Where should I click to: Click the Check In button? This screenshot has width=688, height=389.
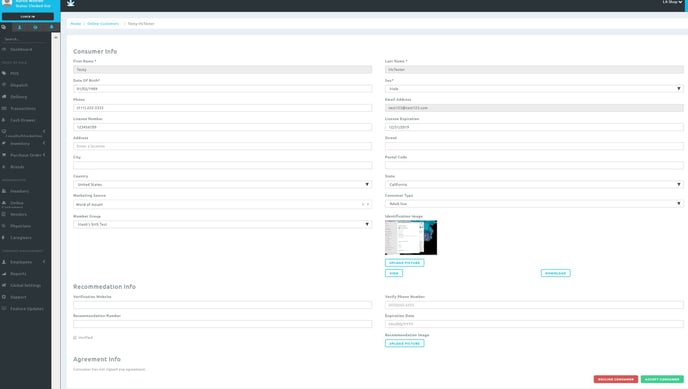[28, 17]
